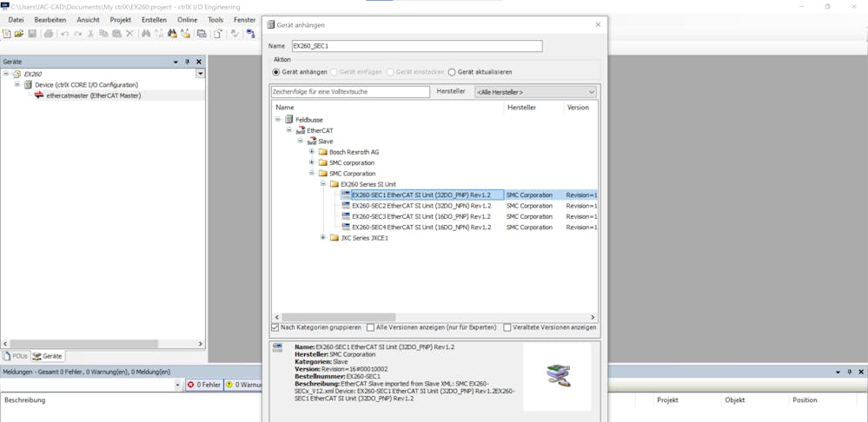Switch to the Geräte bottom tab
This screenshot has height=422, width=868.
(x=48, y=356)
